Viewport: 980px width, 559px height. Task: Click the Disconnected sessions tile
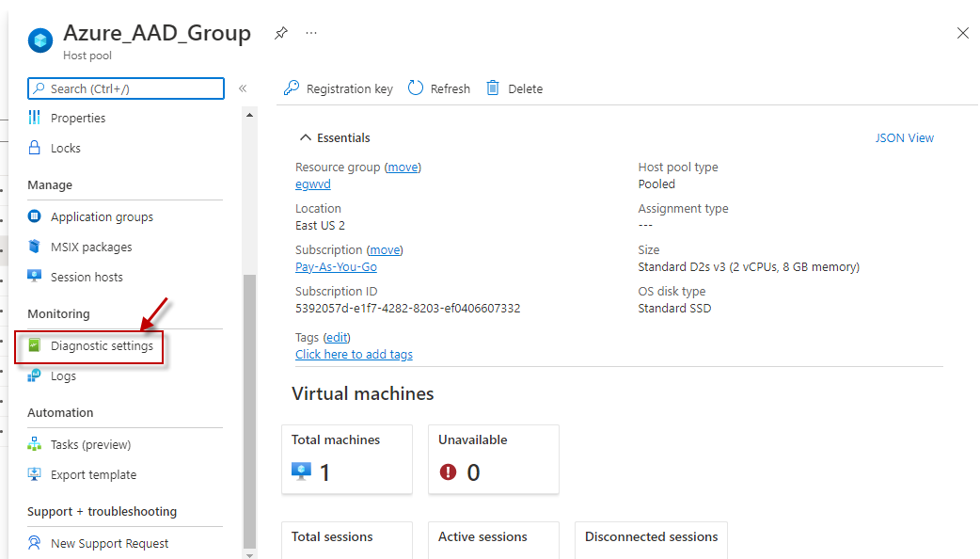point(651,540)
